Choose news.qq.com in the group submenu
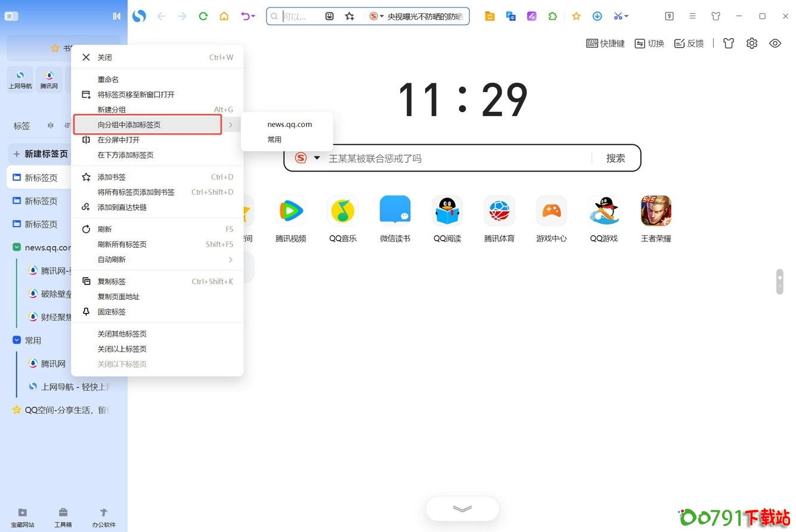The image size is (796, 532). point(289,124)
